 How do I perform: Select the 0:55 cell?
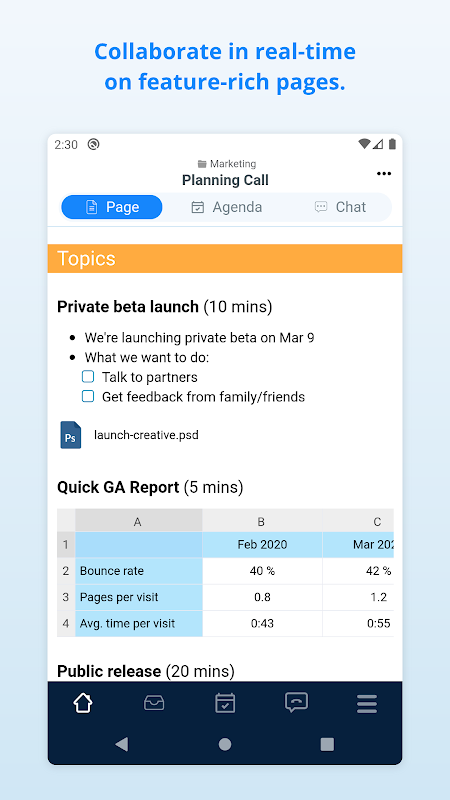point(358,623)
